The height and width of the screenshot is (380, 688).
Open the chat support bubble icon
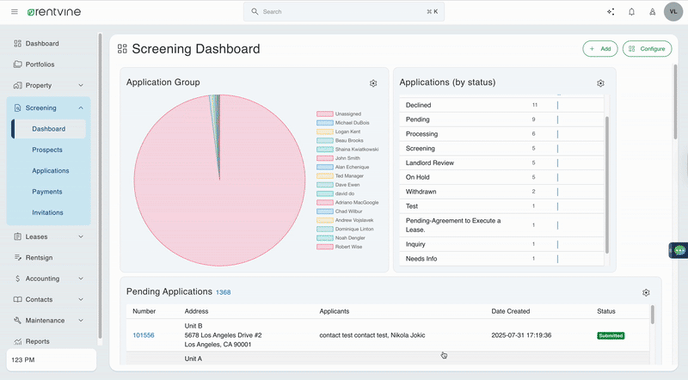[679, 251]
